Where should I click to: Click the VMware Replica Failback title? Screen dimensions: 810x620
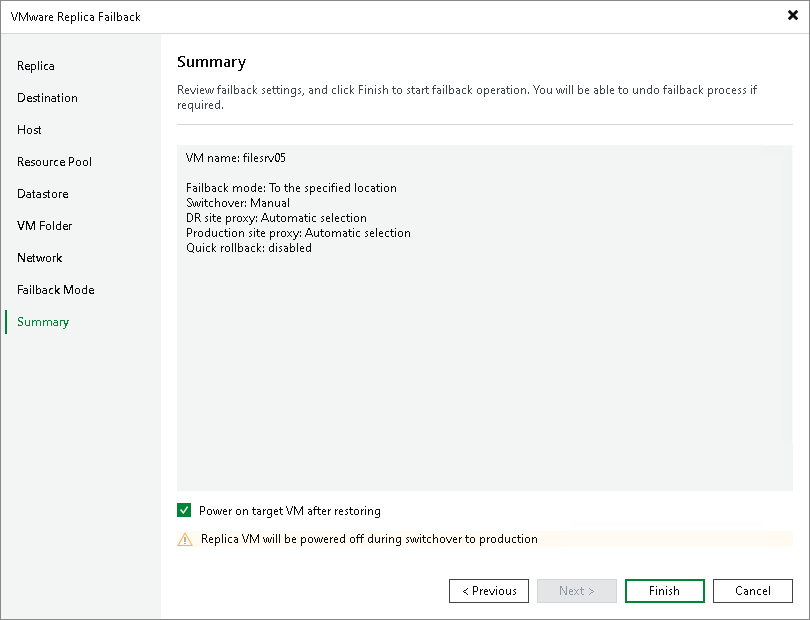pos(75,17)
